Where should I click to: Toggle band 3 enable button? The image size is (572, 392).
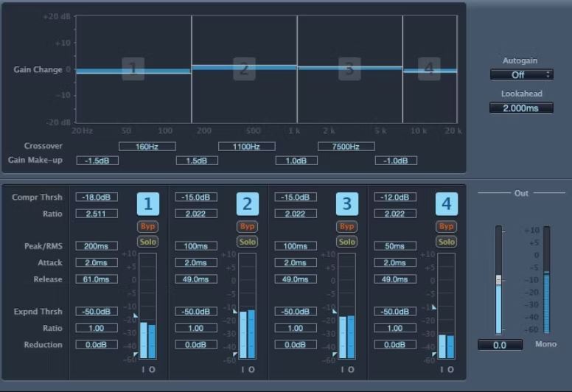click(x=347, y=204)
